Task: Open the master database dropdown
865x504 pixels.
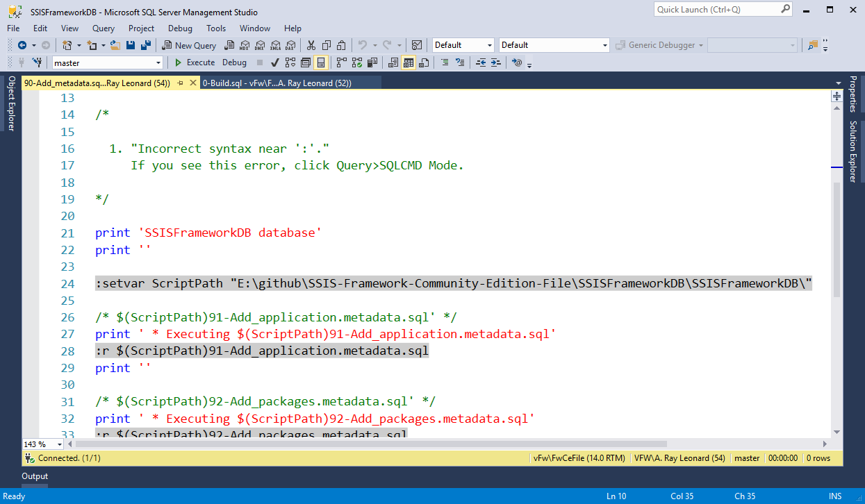Action: [x=158, y=62]
